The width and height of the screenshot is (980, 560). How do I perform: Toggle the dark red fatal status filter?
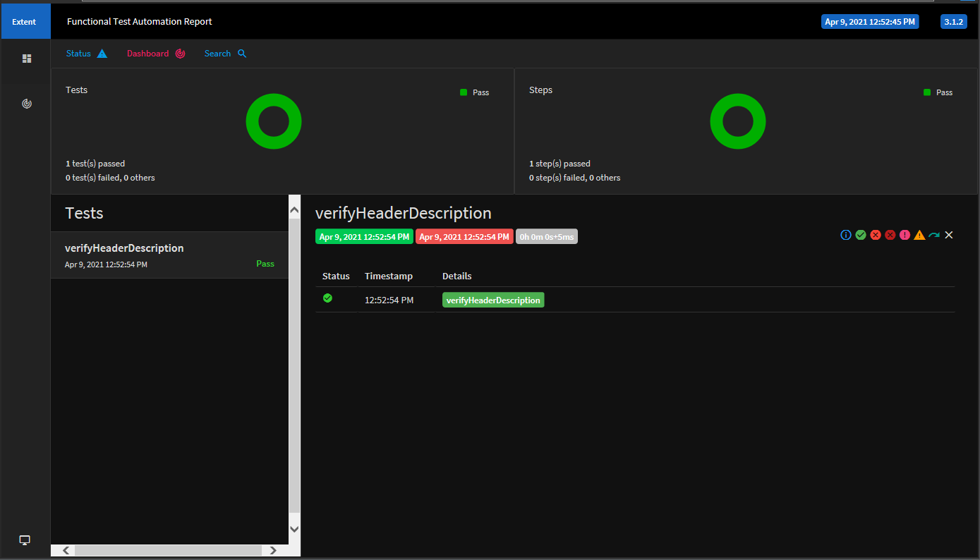point(890,235)
